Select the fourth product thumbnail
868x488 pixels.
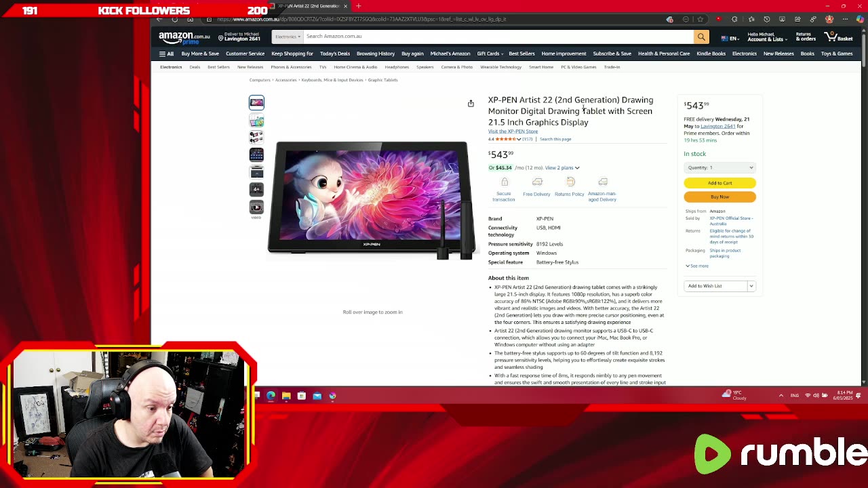(256, 155)
